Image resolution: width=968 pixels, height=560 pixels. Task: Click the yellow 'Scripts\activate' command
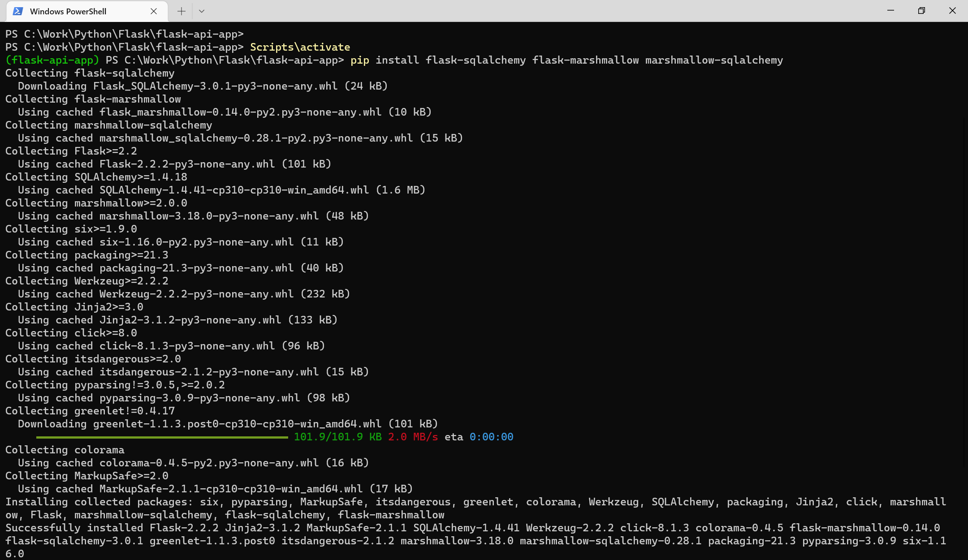(x=300, y=47)
